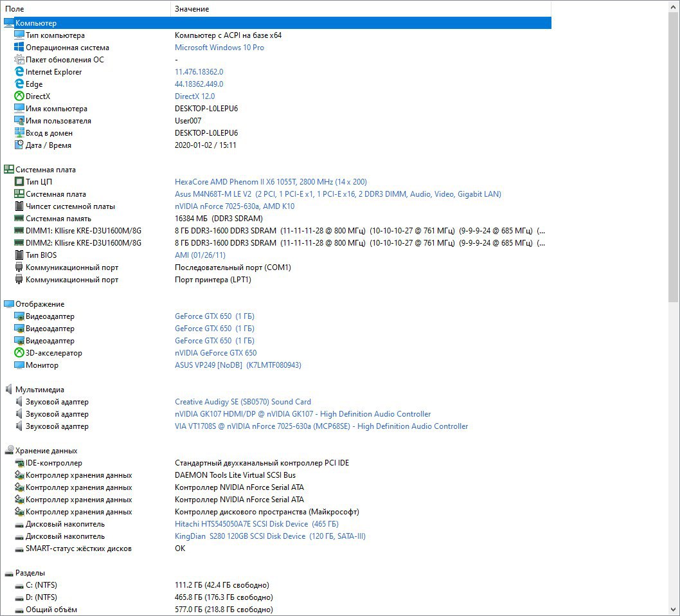The image size is (680, 616).
Task: Click the vertical scrollbar up arrow
Action: (x=673, y=6)
